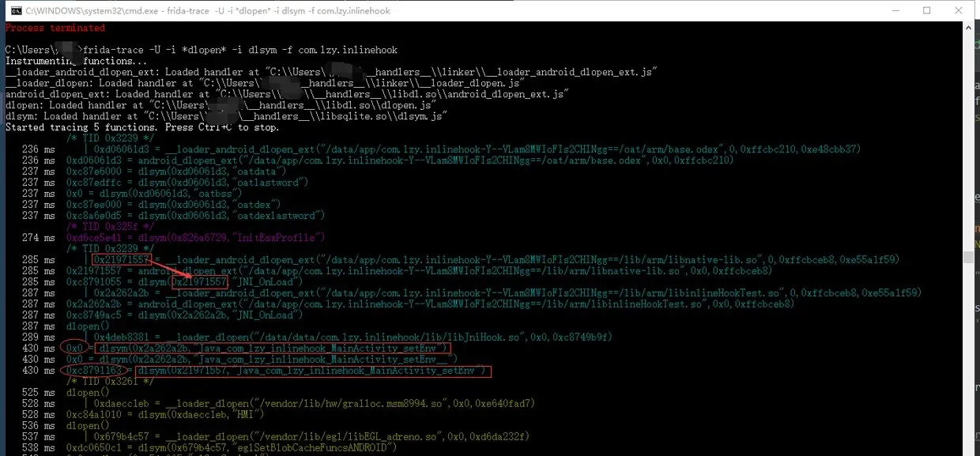The image size is (980, 456).
Task: Click '__loader_dlopen: Loaded handler' line
Action: tap(265, 83)
